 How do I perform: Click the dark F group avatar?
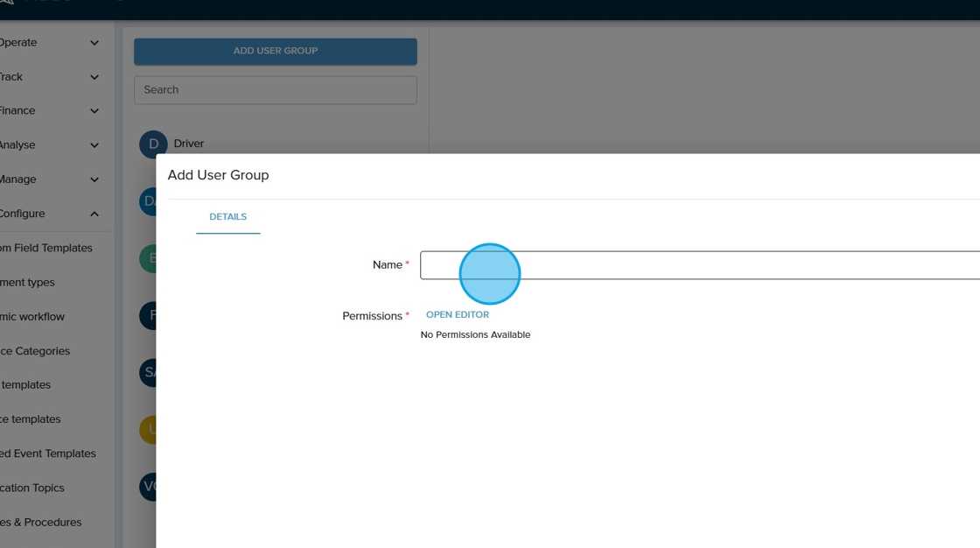pyautogui.click(x=148, y=315)
